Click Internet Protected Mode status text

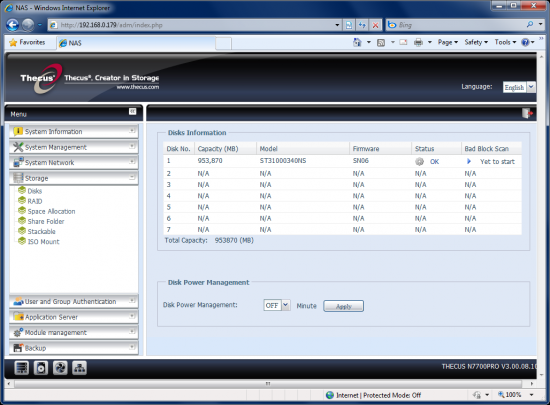click(x=378, y=395)
